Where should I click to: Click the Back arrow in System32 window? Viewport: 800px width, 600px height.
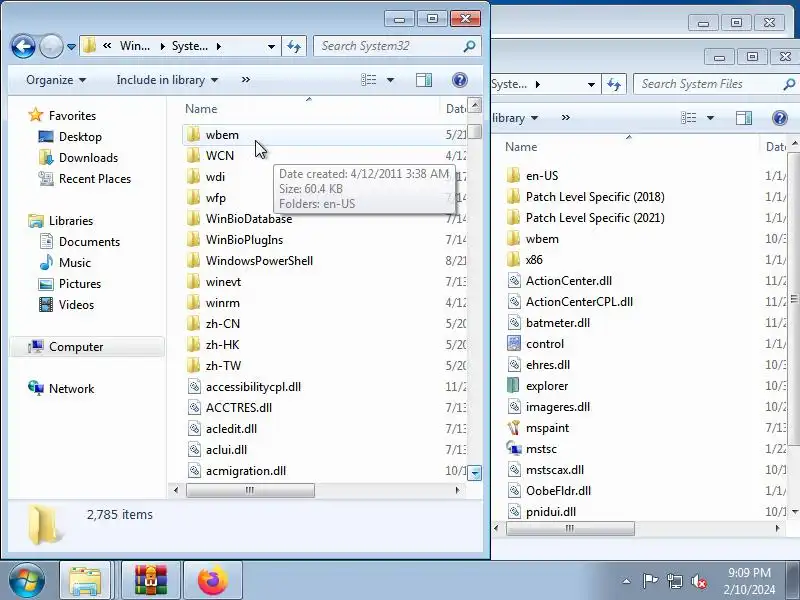tap(23, 46)
